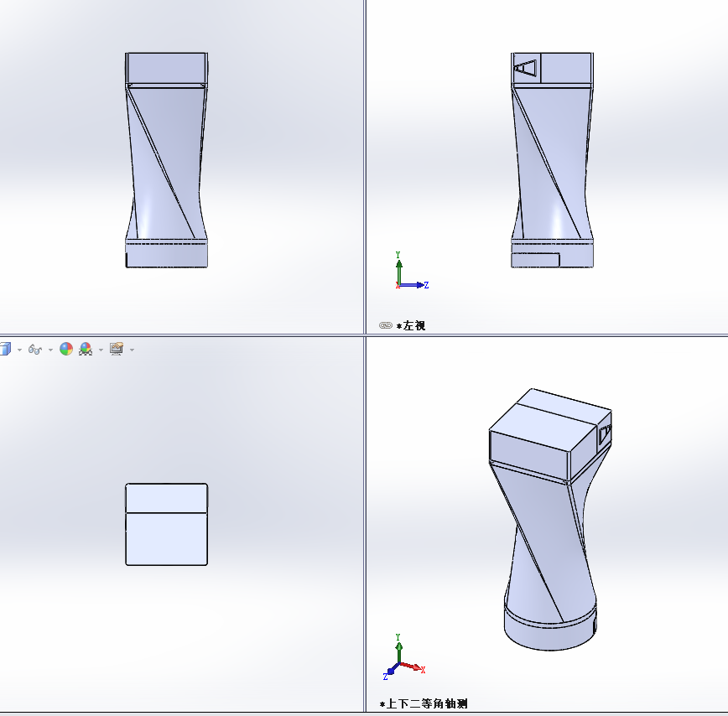This screenshot has height=716, width=728.
Task: Click the *上下二等角轴测 viewport label
Action: 424,704
